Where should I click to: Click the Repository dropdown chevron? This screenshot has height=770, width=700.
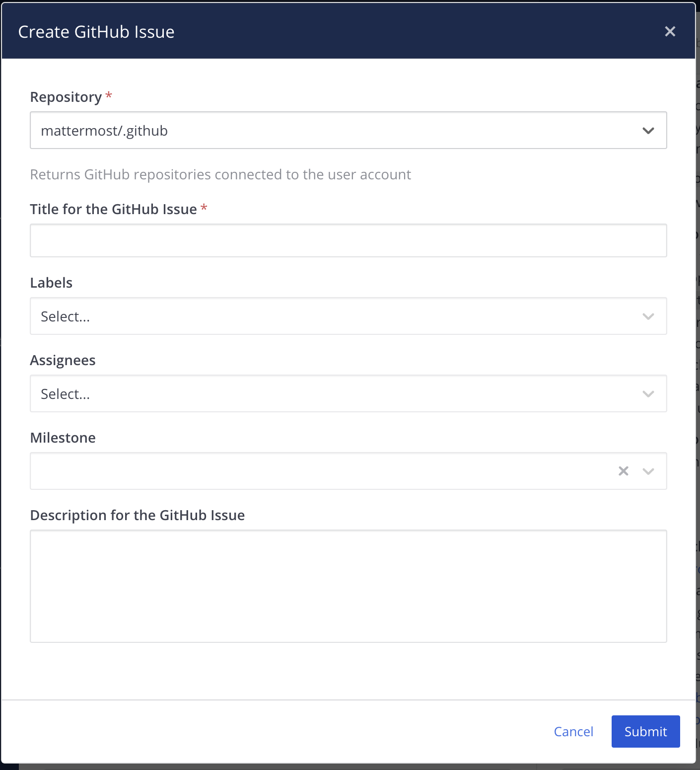[647, 131]
